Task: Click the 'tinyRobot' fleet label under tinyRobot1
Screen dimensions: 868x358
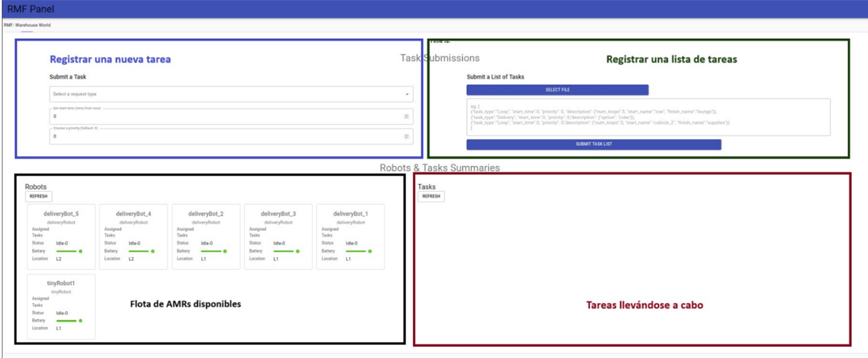Action: (61, 292)
